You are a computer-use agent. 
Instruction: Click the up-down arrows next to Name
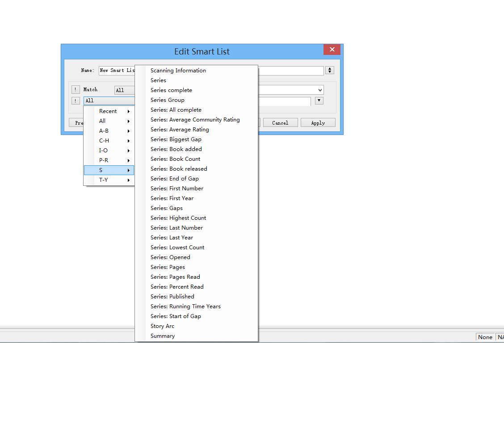pos(330,70)
